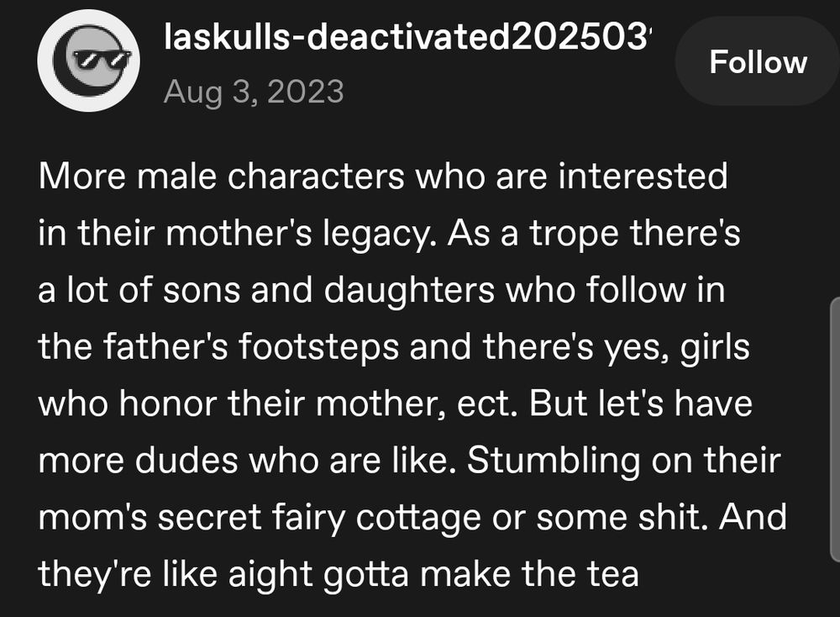Follow the laskulls-deactivated blog
The height and width of the screenshot is (617, 840).
[758, 61]
